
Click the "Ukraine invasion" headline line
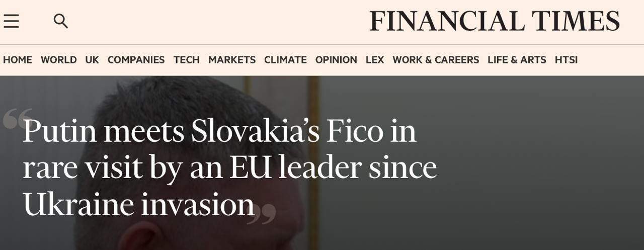[x=138, y=205]
